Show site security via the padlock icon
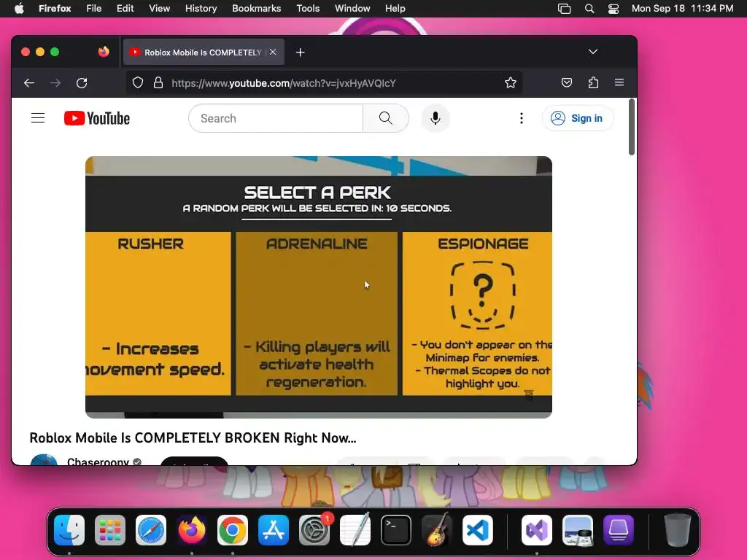 click(x=158, y=83)
